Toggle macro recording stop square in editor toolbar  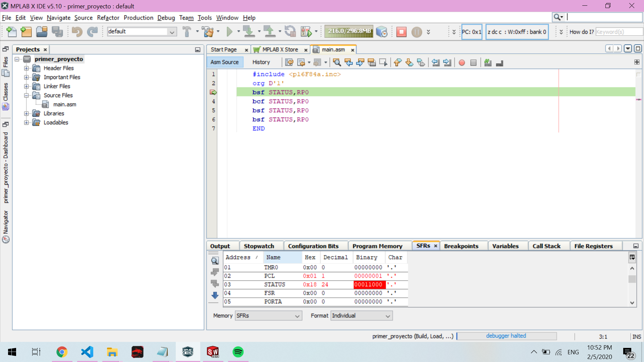[473, 63]
